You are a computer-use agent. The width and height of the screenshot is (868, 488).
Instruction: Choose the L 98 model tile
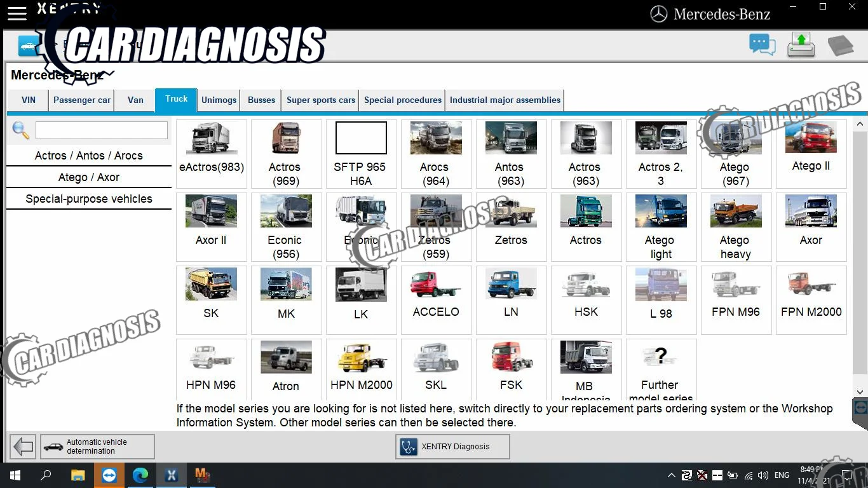coord(661,301)
